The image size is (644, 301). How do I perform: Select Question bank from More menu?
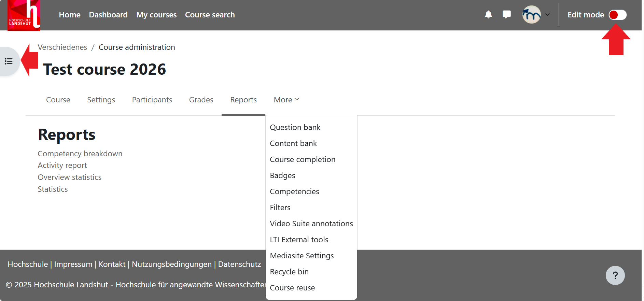(x=295, y=127)
